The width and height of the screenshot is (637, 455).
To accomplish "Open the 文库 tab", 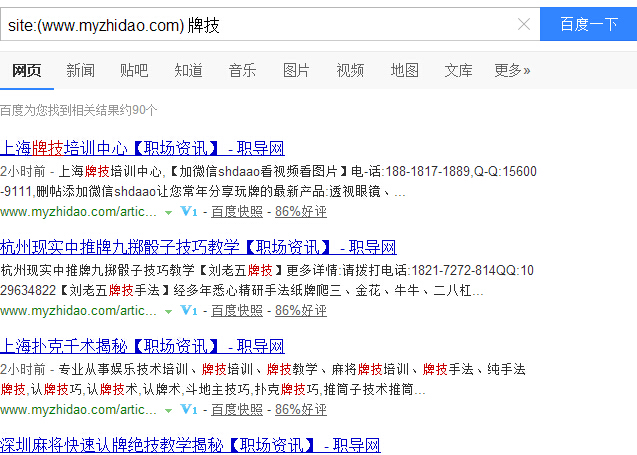I will coord(458,70).
